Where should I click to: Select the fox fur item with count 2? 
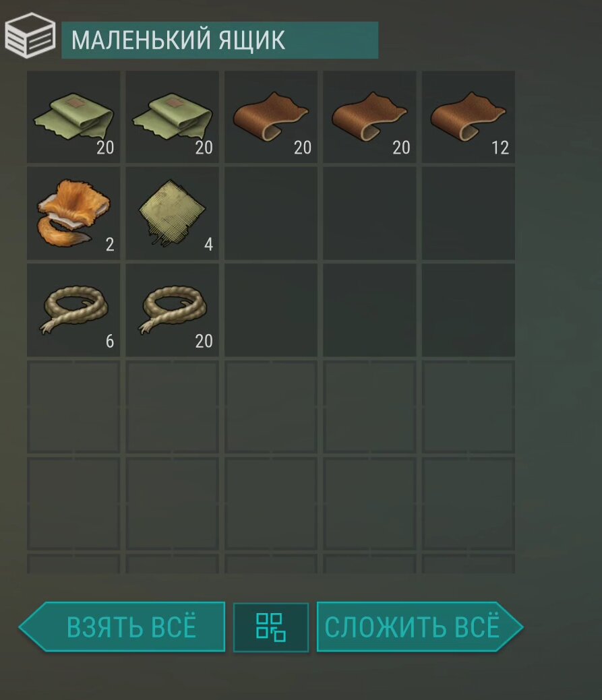point(73,214)
